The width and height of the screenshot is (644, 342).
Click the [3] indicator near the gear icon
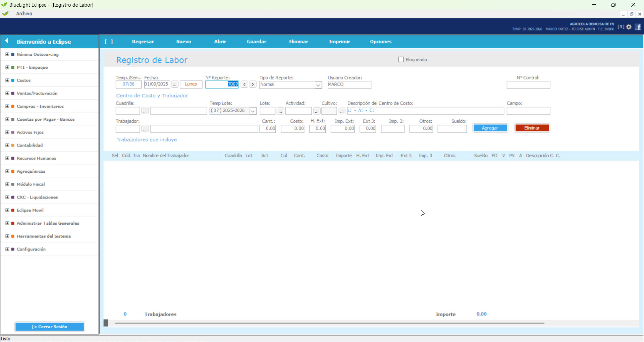[621, 27]
